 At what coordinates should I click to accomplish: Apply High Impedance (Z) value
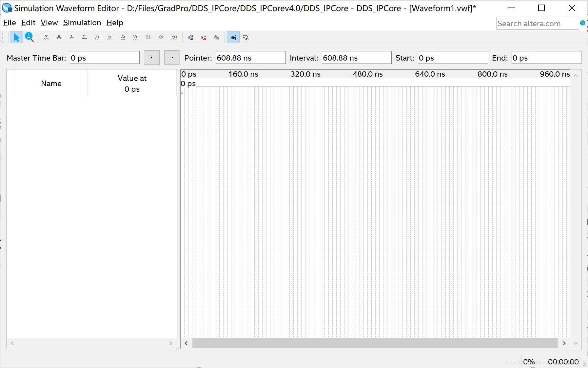click(x=85, y=37)
